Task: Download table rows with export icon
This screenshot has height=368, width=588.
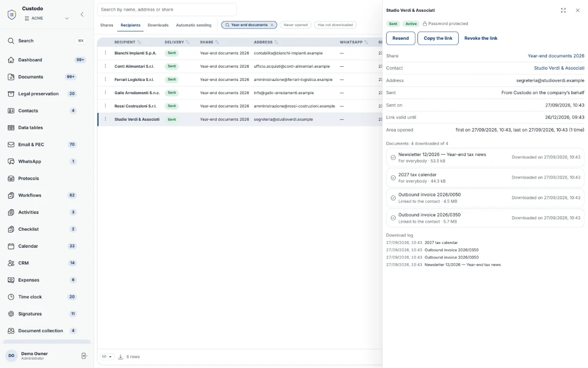Action: (x=121, y=357)
